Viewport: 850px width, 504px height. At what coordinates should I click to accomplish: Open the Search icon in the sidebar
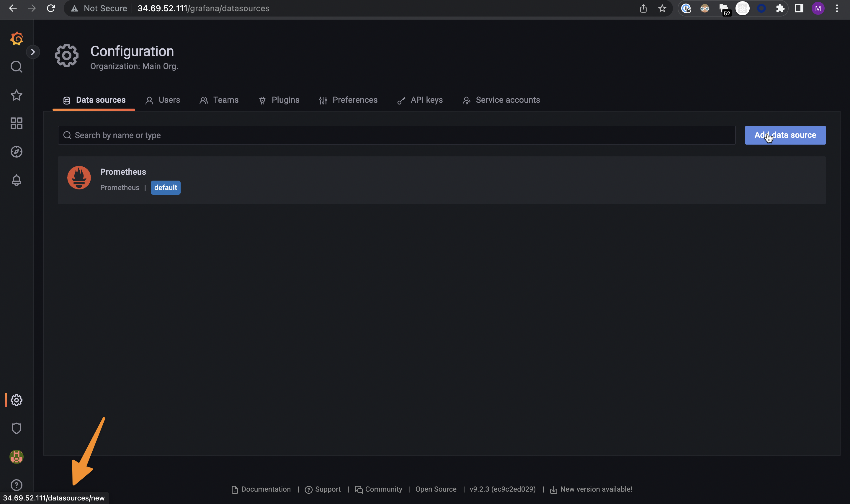[16, 67]
